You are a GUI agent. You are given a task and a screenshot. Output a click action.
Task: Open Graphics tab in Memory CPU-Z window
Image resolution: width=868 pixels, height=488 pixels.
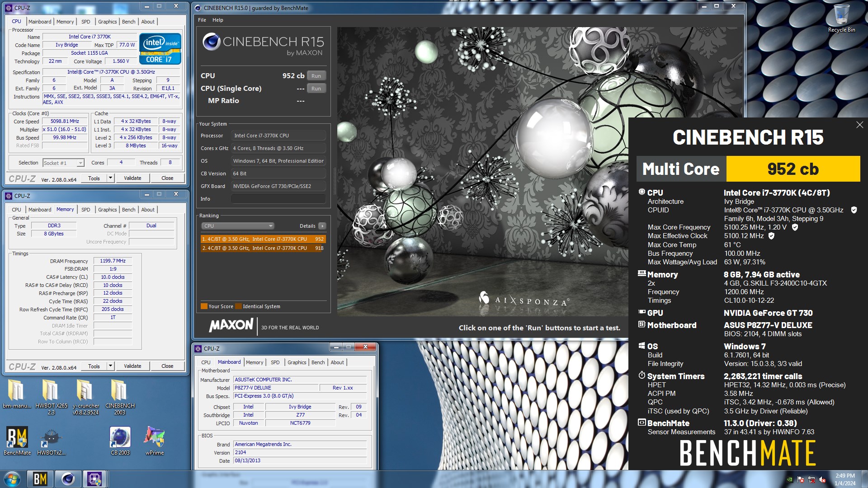pos(107,210)
